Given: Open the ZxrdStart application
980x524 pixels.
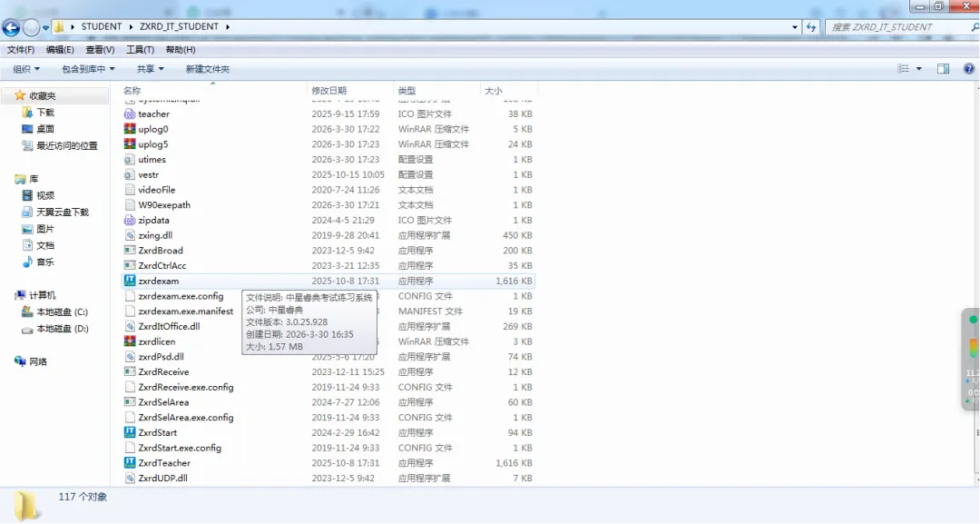Looking at the screenshot, I should coord(159,432).
